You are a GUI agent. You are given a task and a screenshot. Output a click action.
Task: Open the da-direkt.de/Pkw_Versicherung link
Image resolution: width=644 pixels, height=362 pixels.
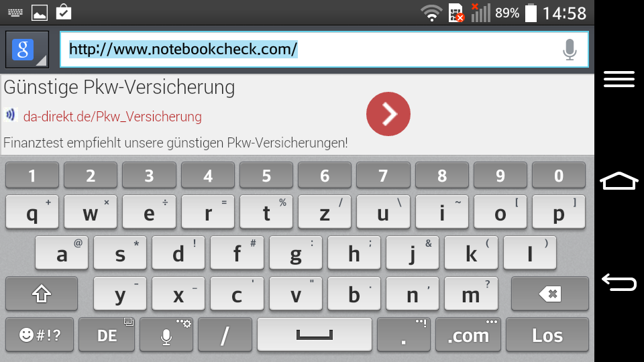pos(112,117)
